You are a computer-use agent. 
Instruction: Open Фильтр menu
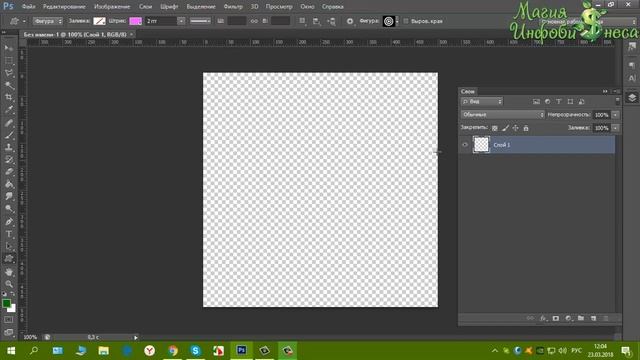[x=233, y=7]
